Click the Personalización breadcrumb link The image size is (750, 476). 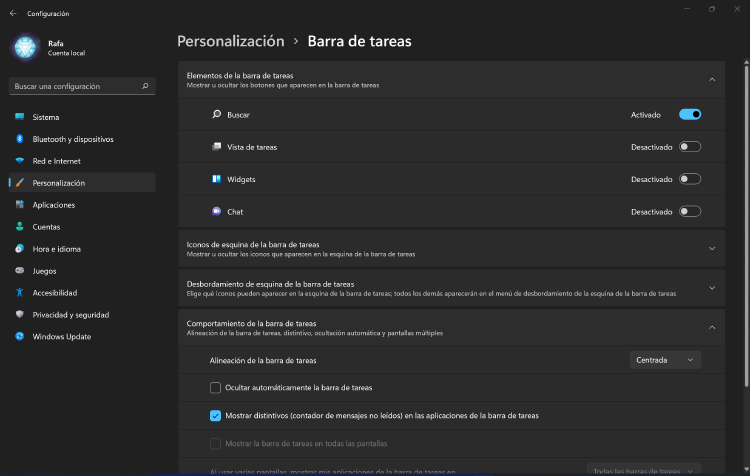231,41
